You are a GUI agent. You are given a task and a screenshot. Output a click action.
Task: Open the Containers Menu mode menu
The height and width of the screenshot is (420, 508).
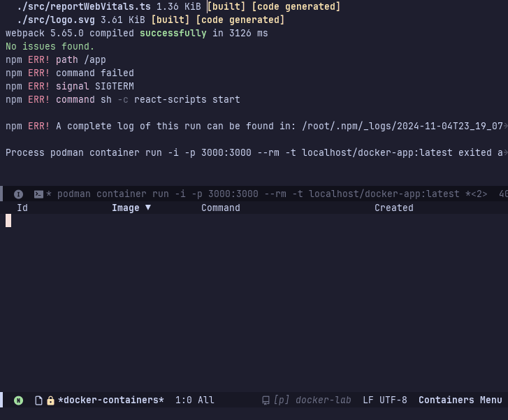[x=460, y=400]
